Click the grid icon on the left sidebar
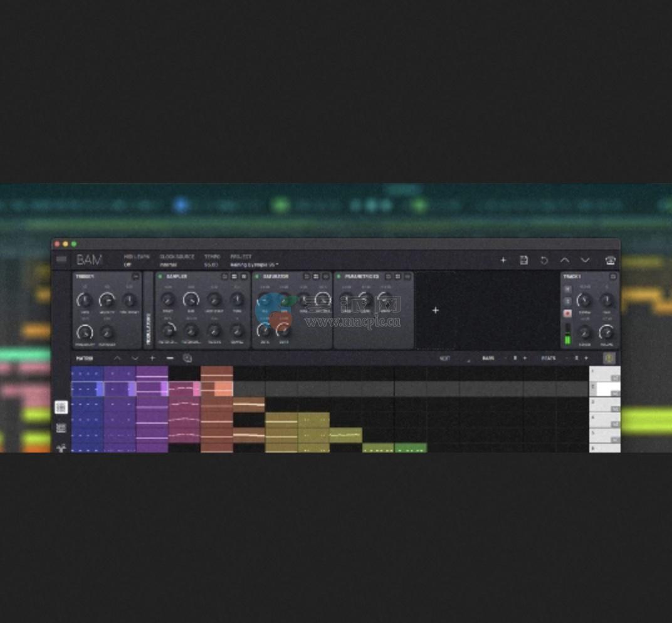This screenshot has width=672, height=623. (61, 407)
